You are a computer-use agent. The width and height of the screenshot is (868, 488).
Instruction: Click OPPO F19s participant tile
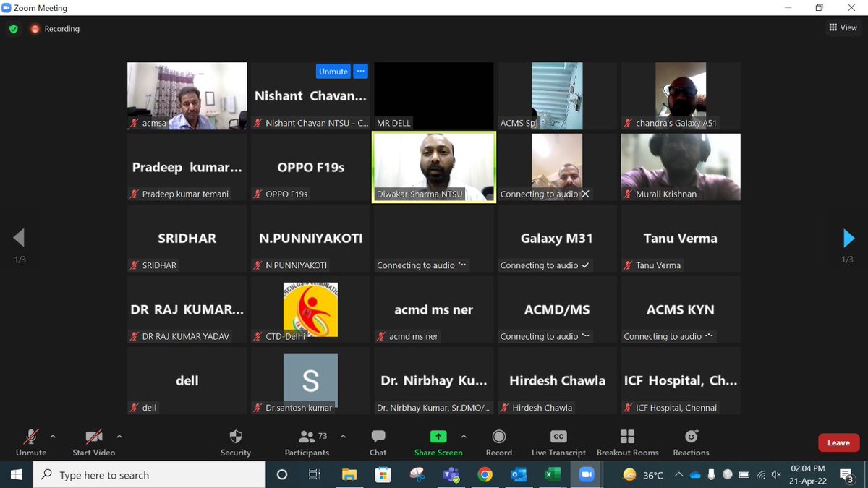coord(310,167)
